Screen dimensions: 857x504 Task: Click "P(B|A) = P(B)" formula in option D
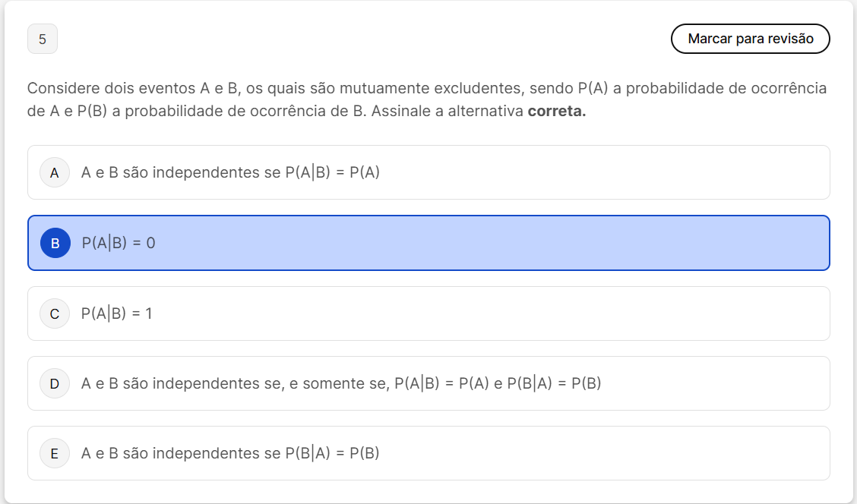(554, 383)
